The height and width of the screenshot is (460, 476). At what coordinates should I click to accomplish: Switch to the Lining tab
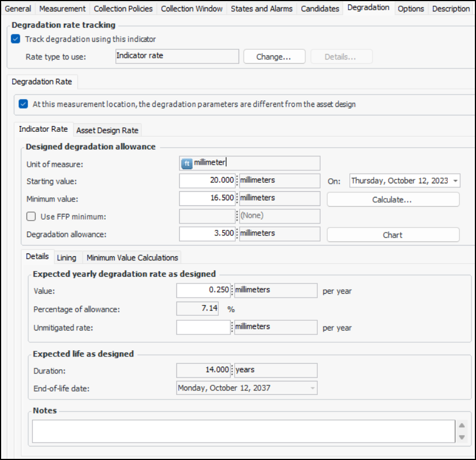click(67, 257)
